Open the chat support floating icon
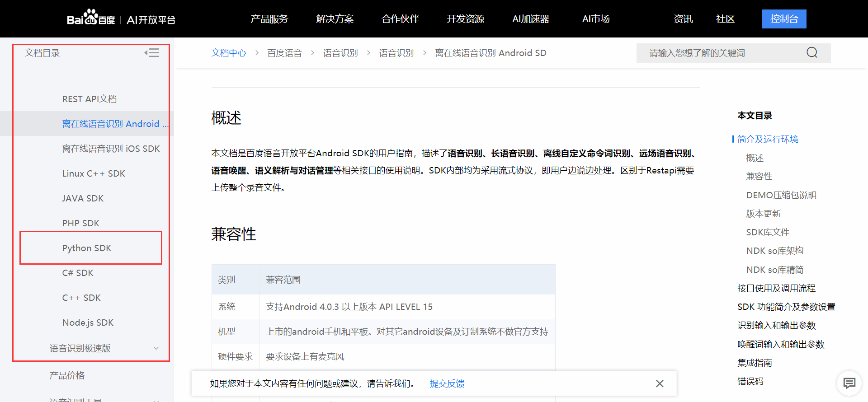Image resolution: width=868 pixels, height=402 pixels. 849,383
